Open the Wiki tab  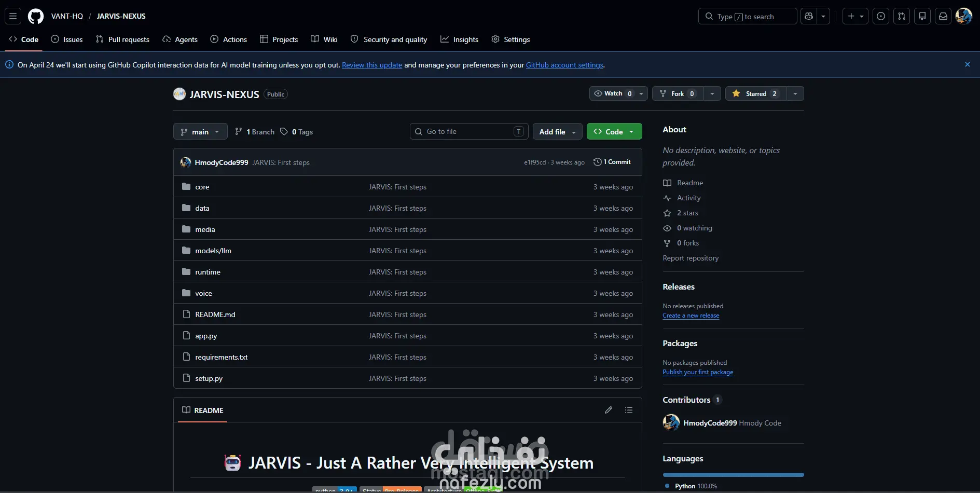(324, 39)
